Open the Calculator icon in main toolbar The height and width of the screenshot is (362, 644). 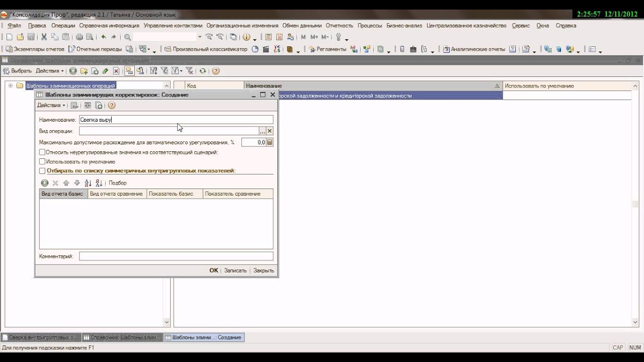click(x=269, y=37)
